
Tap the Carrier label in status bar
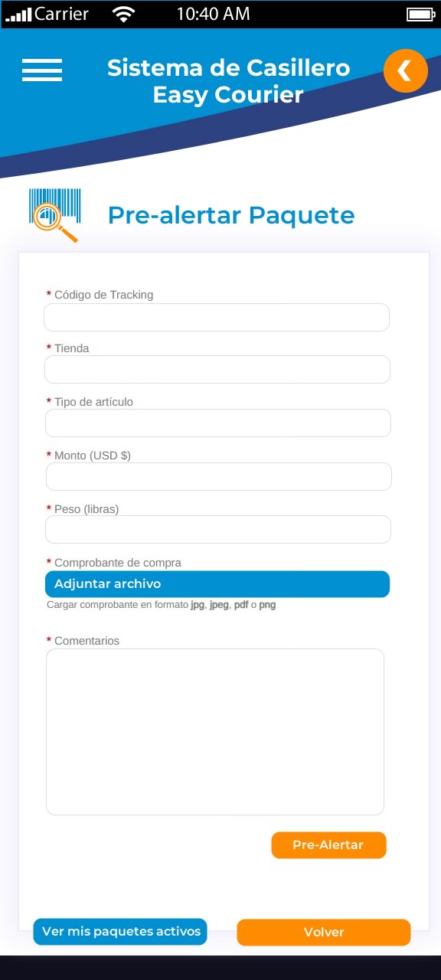pos(62,14)
